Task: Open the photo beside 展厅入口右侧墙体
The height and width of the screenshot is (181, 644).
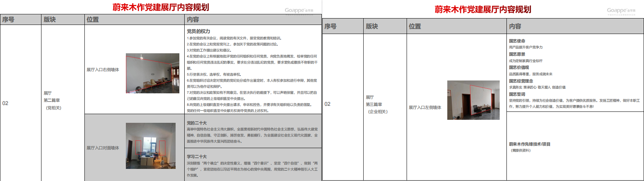Action: tap(152, 73)
